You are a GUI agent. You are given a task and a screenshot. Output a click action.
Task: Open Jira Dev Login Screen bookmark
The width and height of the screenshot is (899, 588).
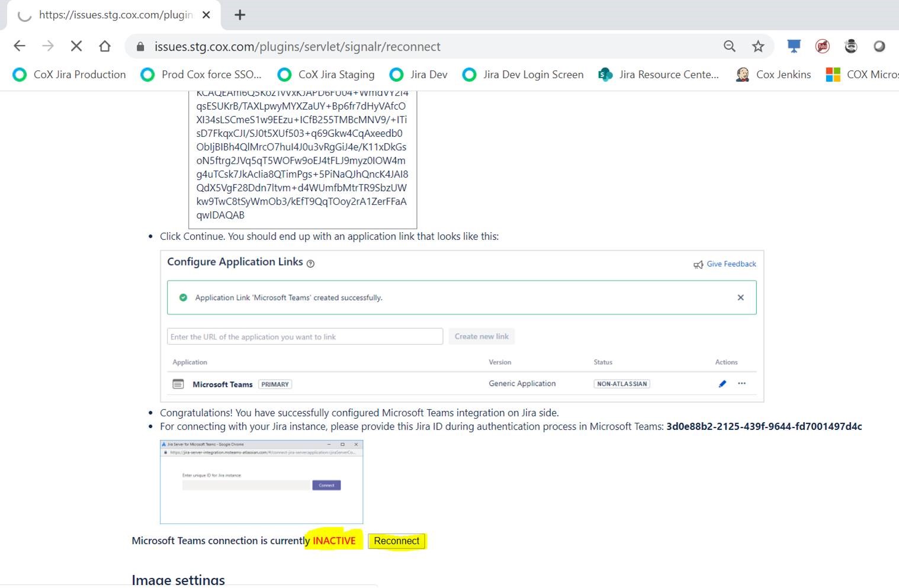(522, 75)
